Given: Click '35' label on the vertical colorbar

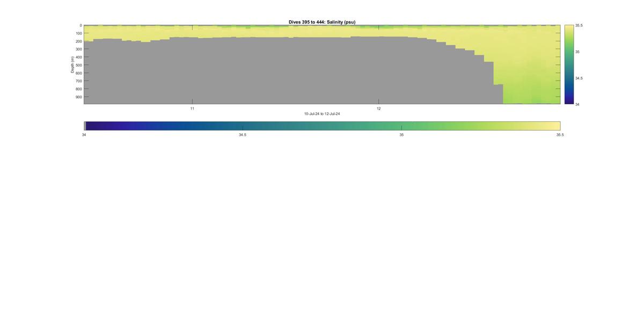Looking at the screenshot, I should 577,52.
